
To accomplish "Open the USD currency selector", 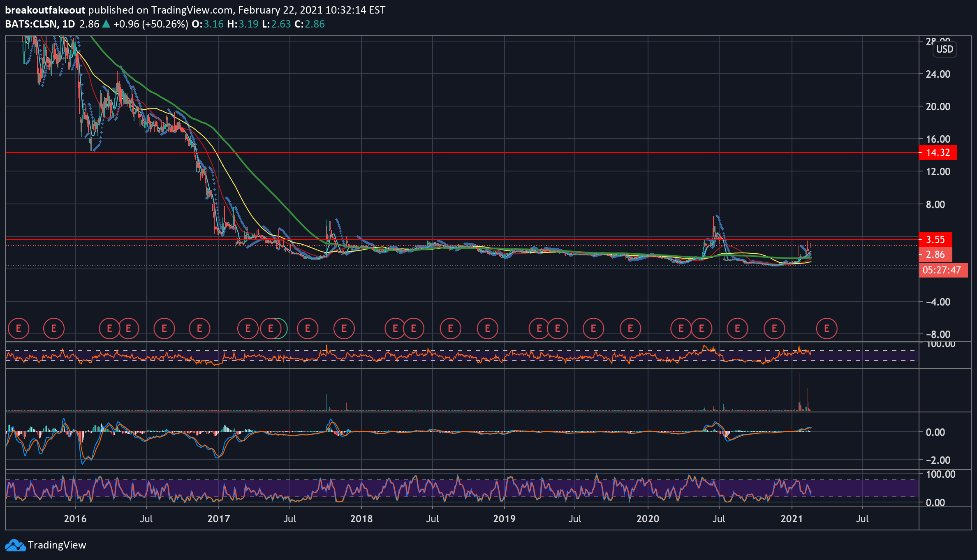I will coord(945,49).
